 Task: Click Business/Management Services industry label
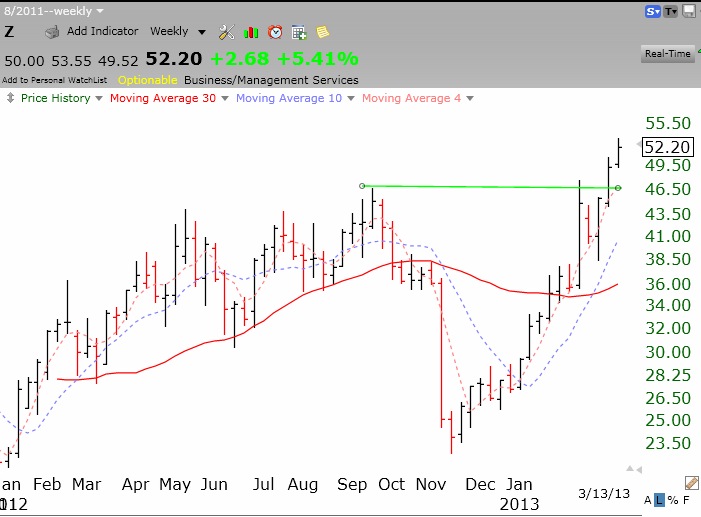pos(271,80)
